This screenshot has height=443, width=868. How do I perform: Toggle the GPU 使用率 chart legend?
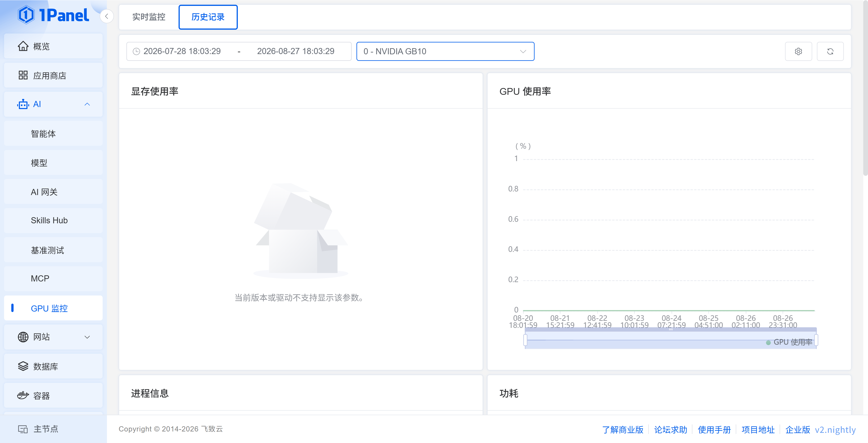789,342
